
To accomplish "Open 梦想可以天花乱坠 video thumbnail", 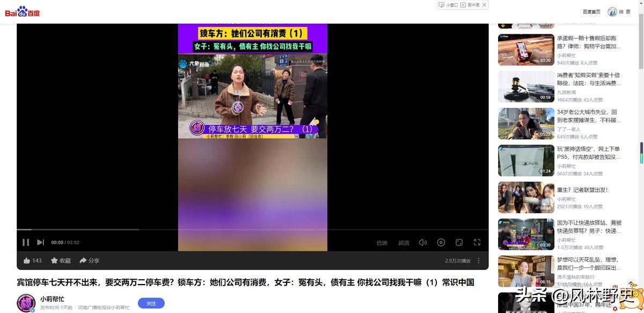I will point(526,271).
